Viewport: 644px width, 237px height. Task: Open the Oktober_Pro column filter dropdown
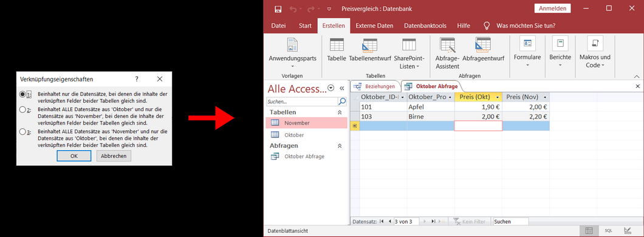click(450, 97)
